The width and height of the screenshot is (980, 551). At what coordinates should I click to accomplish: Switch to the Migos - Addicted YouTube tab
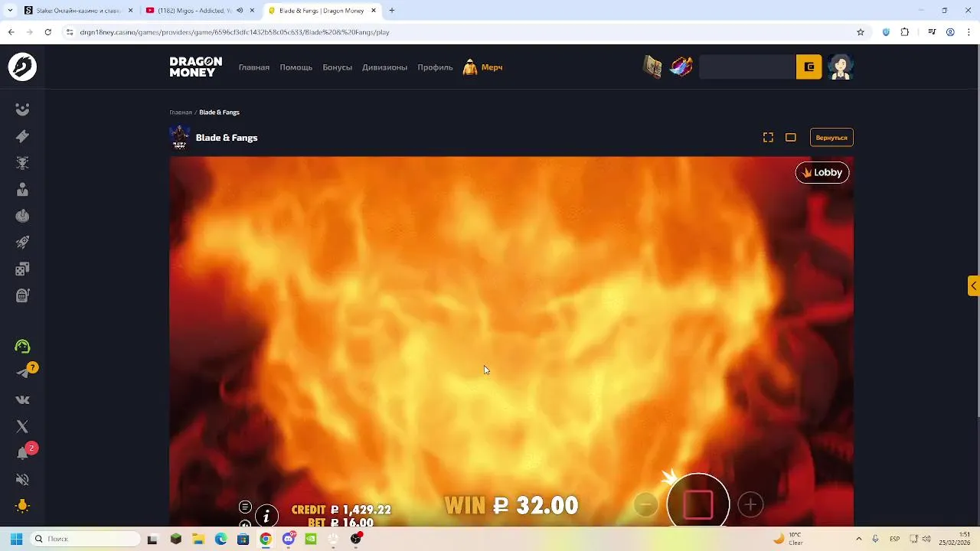[x=193, y=11]
